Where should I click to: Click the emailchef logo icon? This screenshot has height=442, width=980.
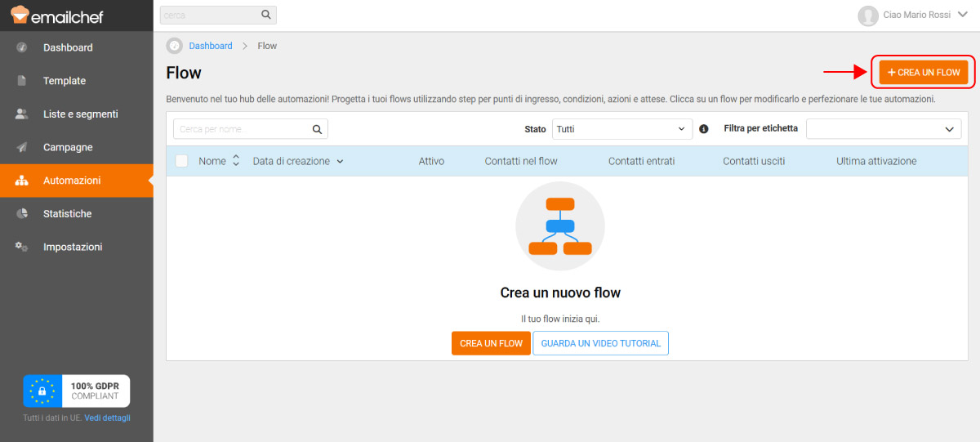click(20, 16)
